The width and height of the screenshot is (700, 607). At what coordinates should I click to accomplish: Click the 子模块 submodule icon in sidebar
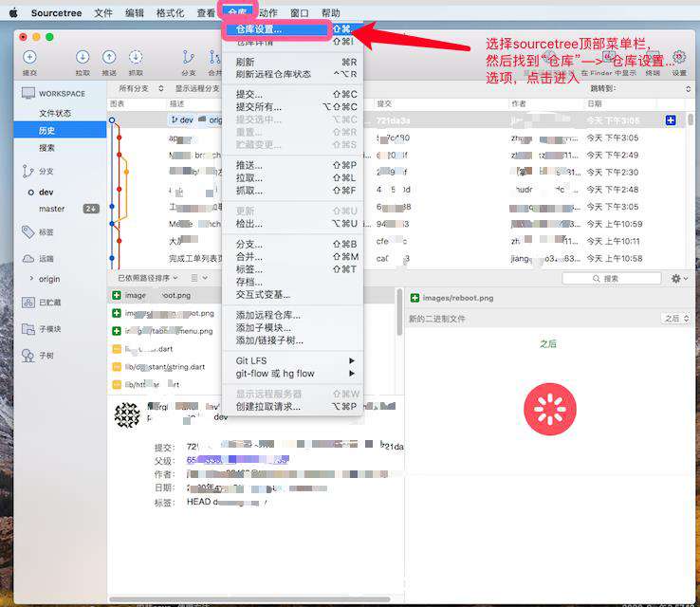28,329
